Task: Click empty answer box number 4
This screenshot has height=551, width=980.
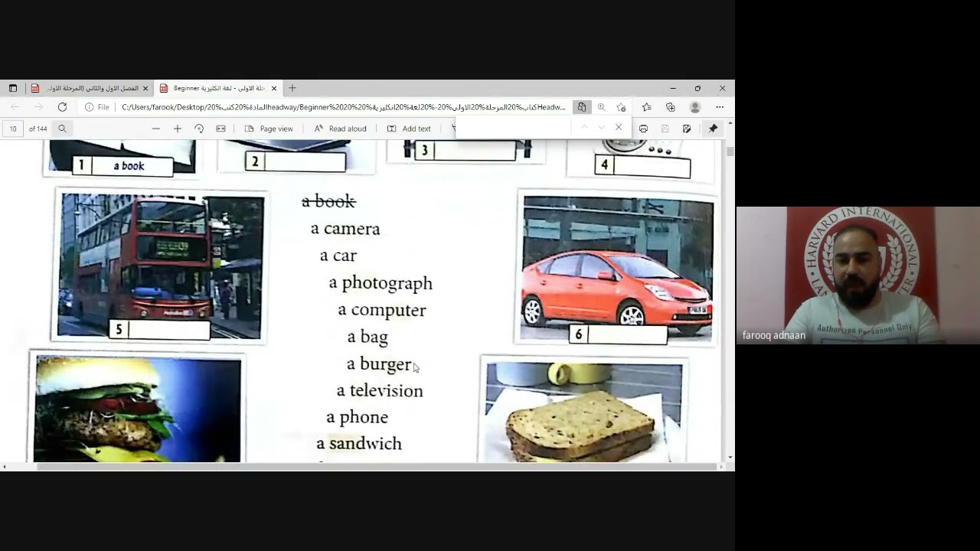Action: [x=642, y=165]
